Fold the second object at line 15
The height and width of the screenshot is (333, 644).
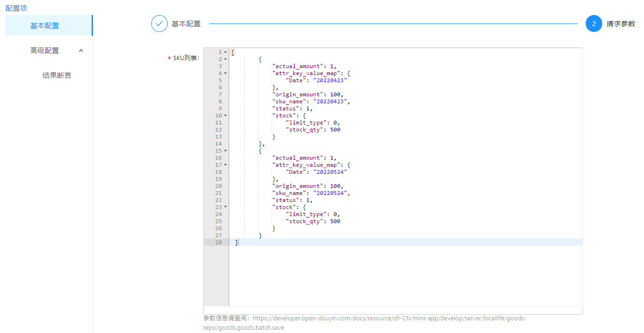pyautogui.click(x=225, y=151)
